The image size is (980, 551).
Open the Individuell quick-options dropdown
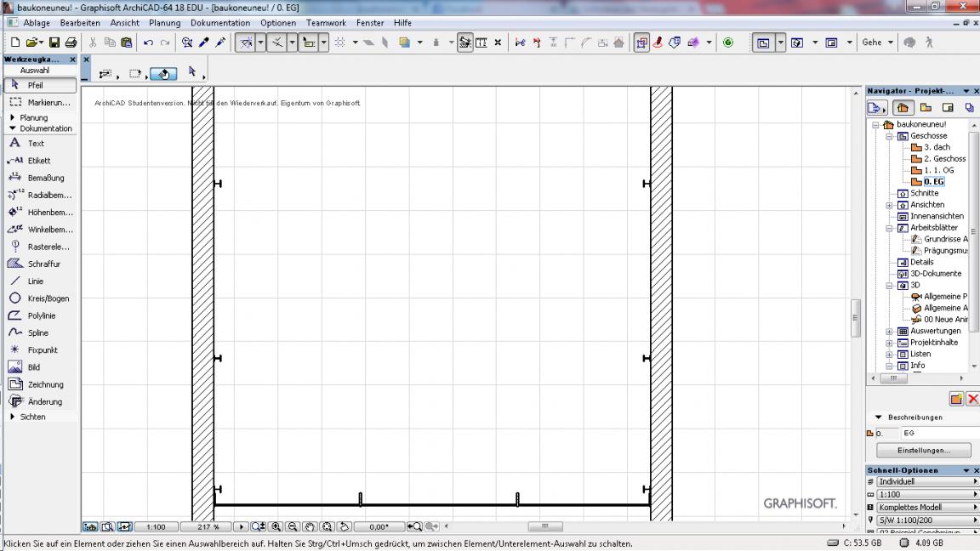927,481
